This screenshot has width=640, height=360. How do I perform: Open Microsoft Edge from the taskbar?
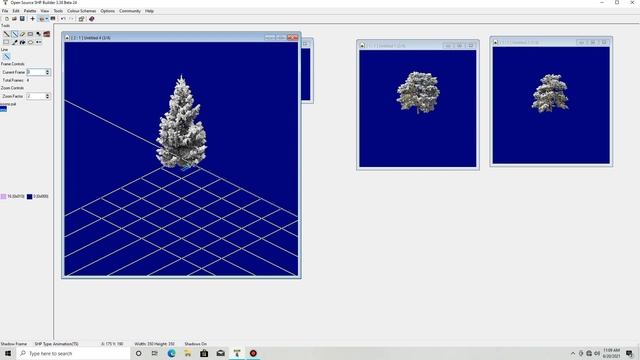tap(171, 353)
